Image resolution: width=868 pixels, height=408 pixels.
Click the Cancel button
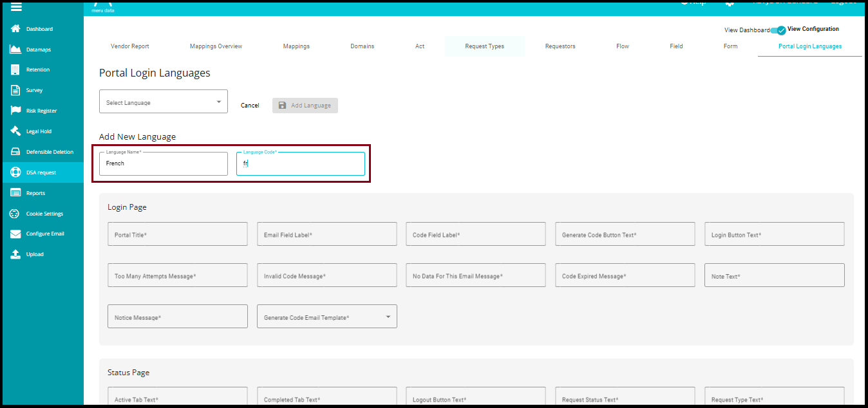[250, 106]
